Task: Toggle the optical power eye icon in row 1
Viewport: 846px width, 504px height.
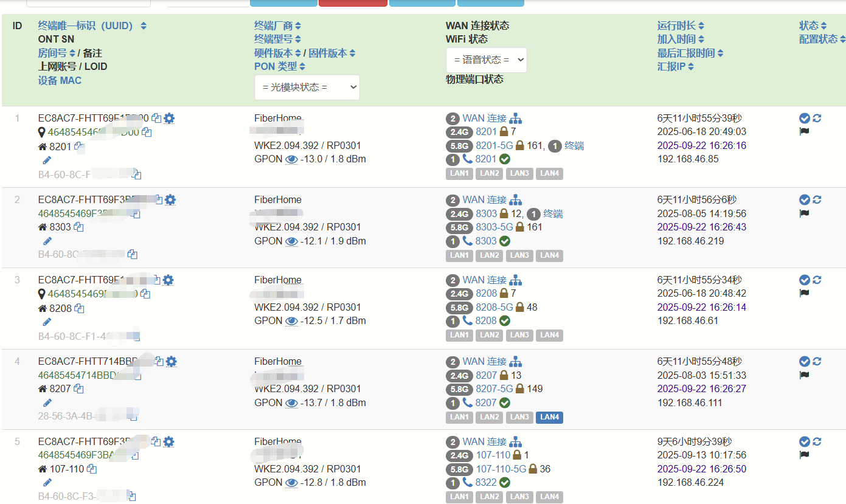Action: coord(291,159)
